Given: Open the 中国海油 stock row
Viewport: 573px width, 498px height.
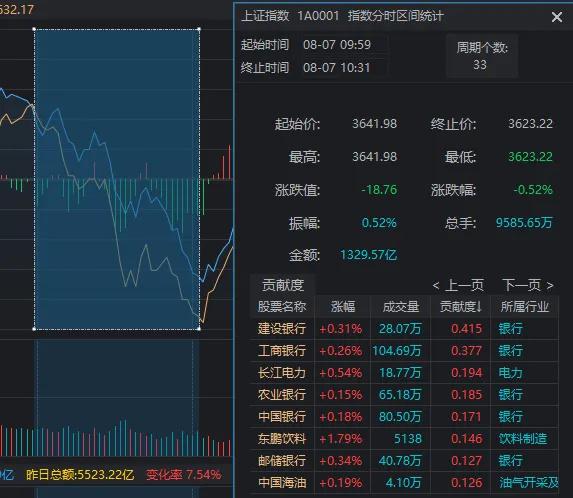Looking at the screenshot, I should pyautogui.click(x=404, y=483).
